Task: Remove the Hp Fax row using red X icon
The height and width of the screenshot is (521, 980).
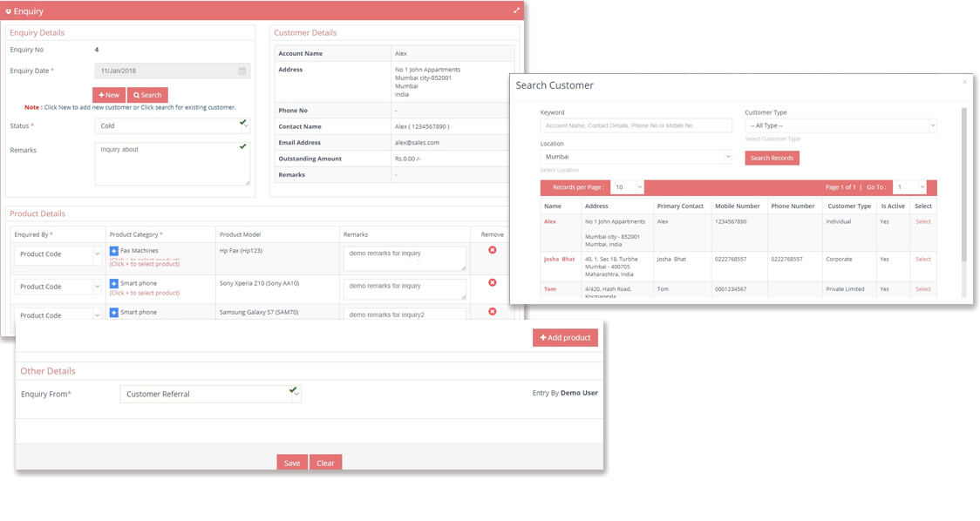Action: (x=492, y=248)
